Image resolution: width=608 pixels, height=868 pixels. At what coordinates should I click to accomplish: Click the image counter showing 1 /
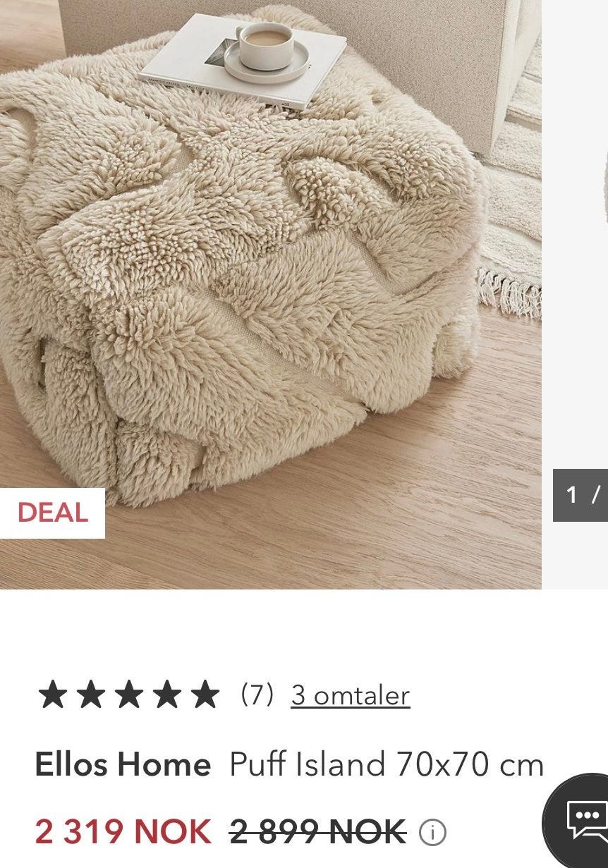coord(580,495)
